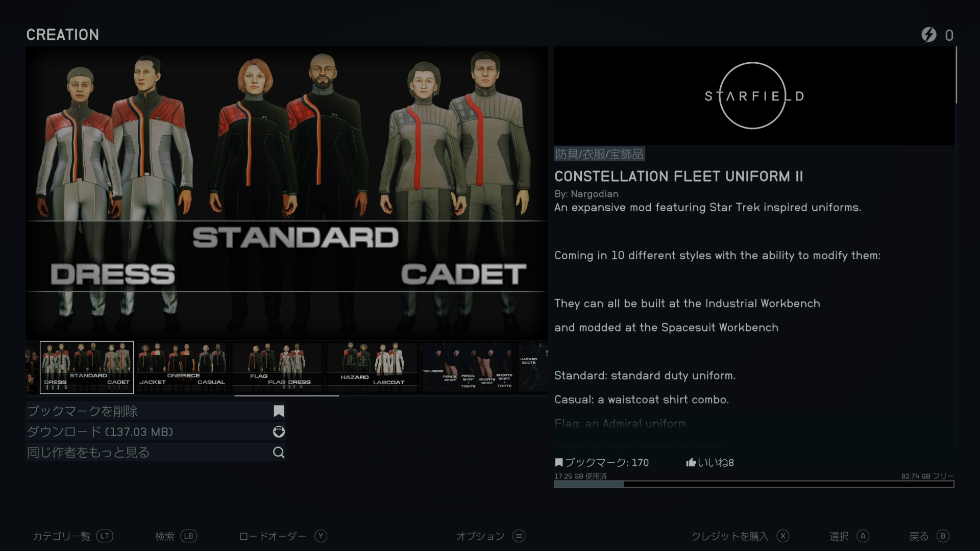Select the Hazard Labcoat thumbnail
This screenshot has width=980, height=551.
pos(373,367)
